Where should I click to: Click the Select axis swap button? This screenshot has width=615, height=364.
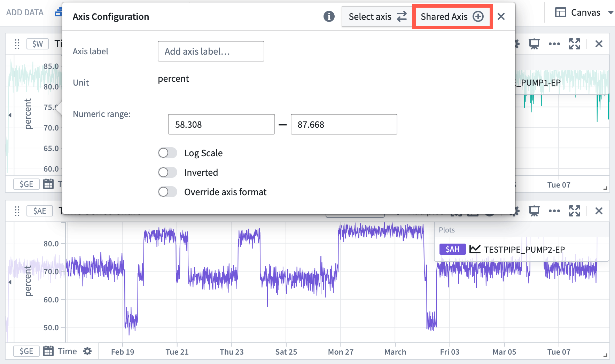377,16
